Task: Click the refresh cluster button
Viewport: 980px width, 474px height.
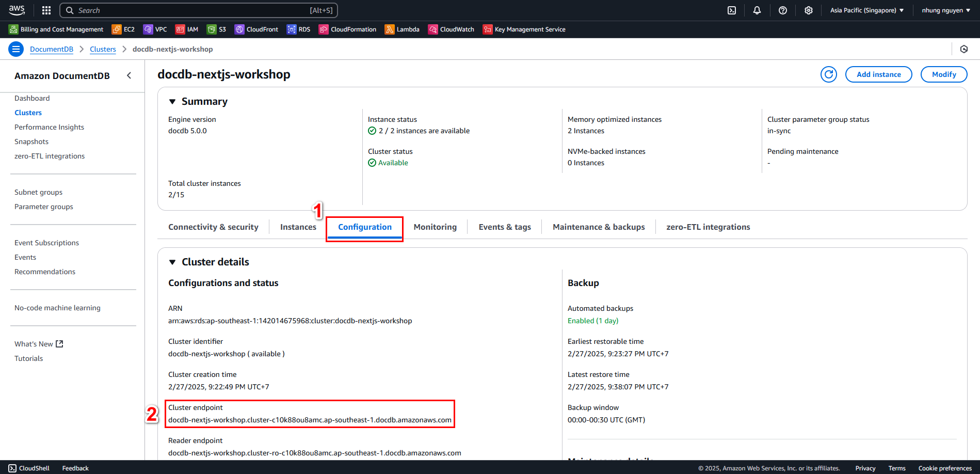Action: click(x=829, y=74)
